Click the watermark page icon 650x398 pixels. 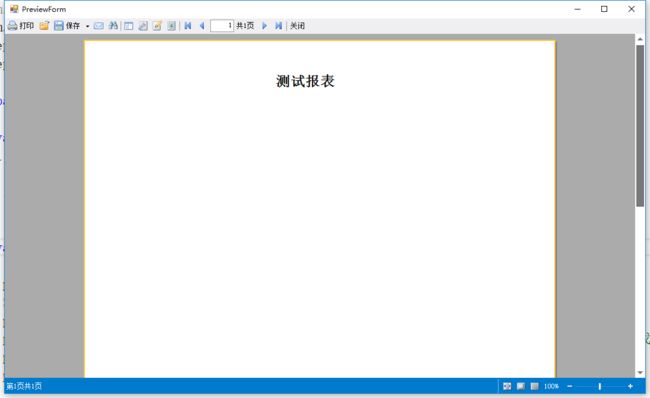[171, 26]
